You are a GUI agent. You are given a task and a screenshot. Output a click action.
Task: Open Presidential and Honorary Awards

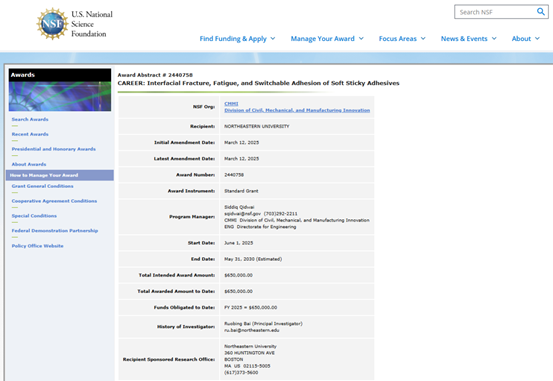click(54, 149)
